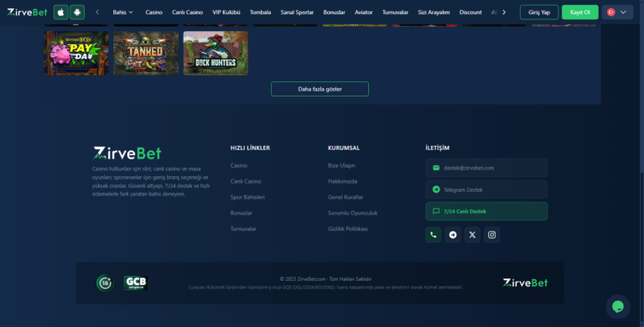Open the Android app download icon
This screenshot has height=327, width=644.
[x=77, y=13]
